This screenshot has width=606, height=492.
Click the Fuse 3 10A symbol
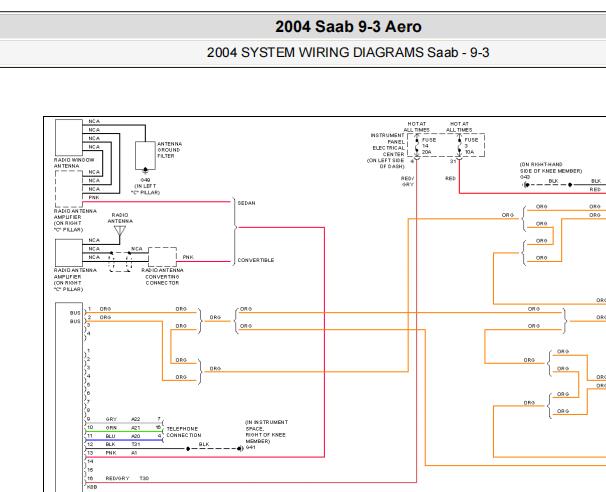(x=460, y=146)
